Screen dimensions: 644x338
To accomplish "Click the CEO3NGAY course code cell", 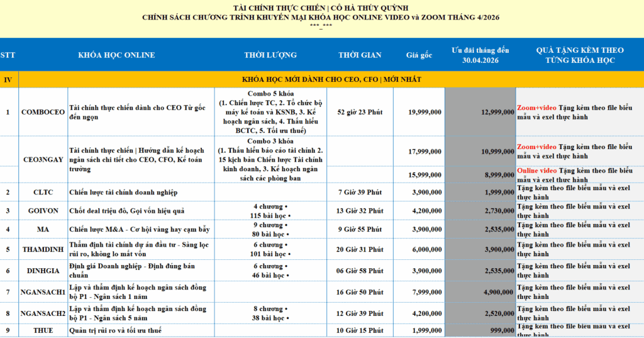I will click(x=43, y=159).
